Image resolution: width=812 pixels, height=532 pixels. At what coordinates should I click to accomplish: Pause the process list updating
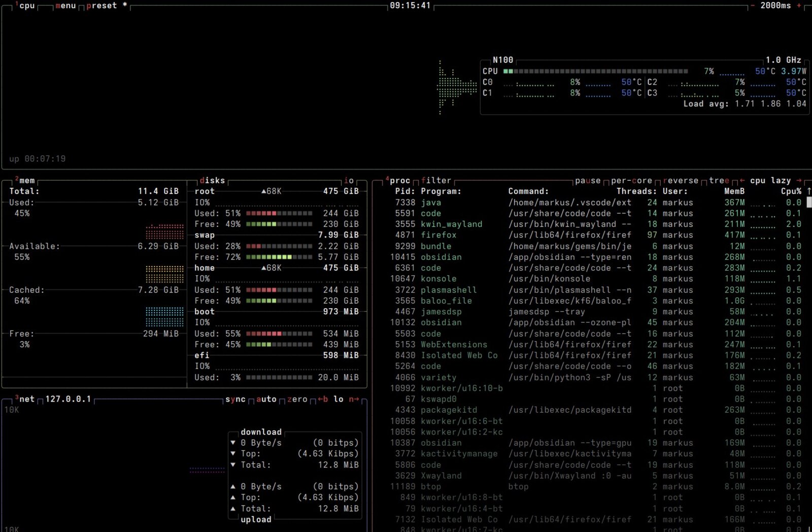pyautogui.click(x=588, y=180)
